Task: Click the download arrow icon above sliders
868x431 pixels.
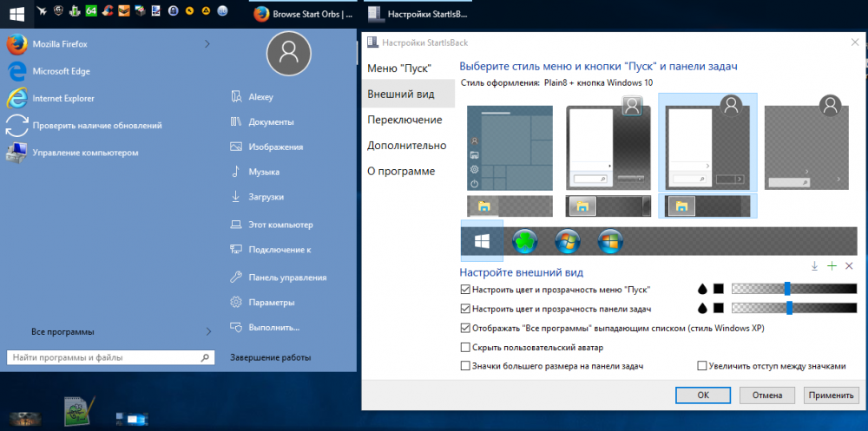Action: (814, 265)
